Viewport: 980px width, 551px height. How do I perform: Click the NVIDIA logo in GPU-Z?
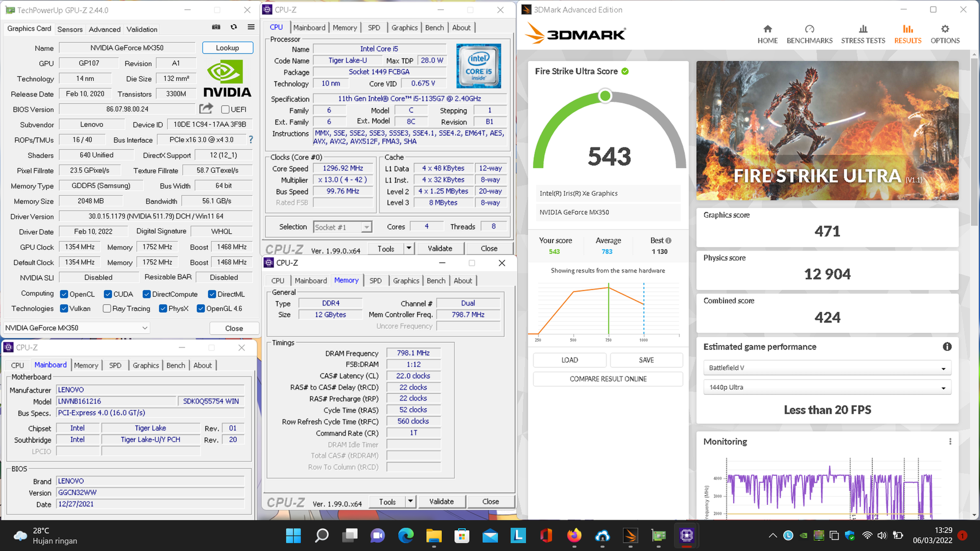tap(227, 79)
